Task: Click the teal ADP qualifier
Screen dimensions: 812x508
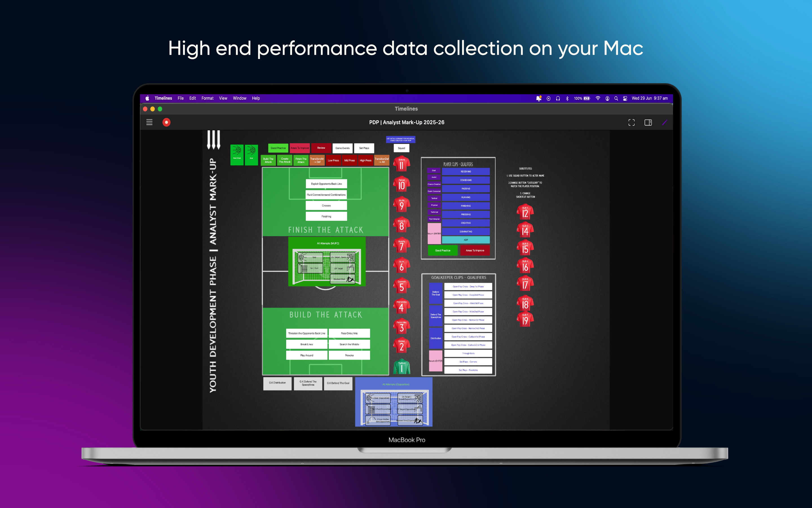Action: 466,240
